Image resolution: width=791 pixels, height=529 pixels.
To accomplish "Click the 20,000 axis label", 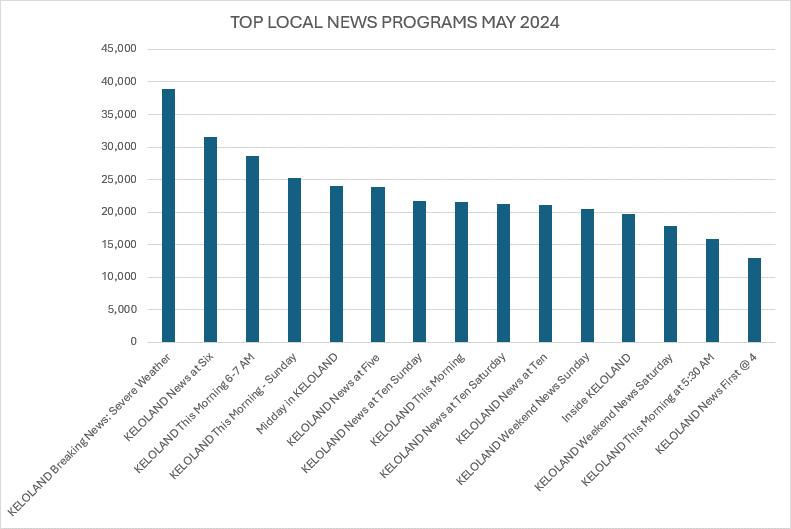I will [119, 212].
